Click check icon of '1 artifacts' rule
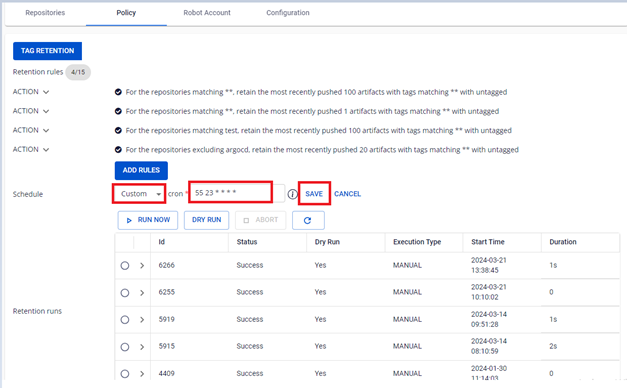The width and height of the screenshot is (627, 388). pyautogui.click(x=118, y=111)
